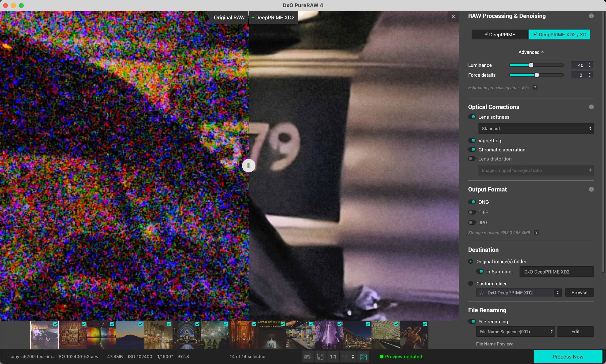Click the fit-to-screen zoom icon
Screen dimensions: 606x364
coord(320,356)
